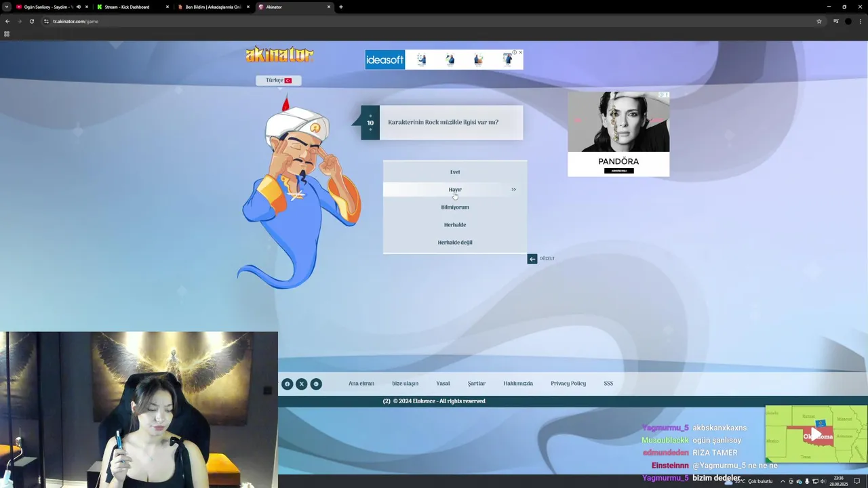Viewport: 868px width, 488px height.
Task: Open the "SSS" footer link
Action: coord(608,384)
